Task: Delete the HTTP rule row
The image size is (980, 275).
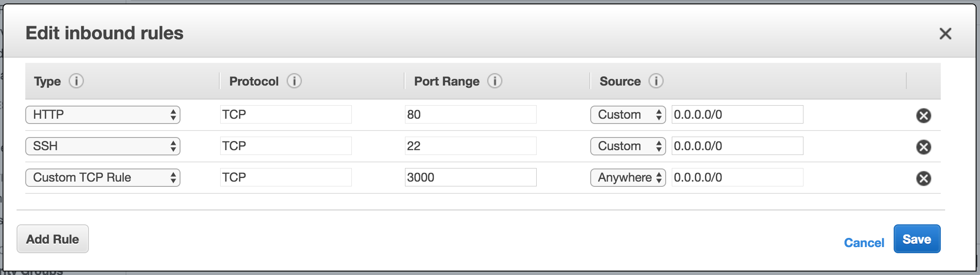Action: (923, 116)
